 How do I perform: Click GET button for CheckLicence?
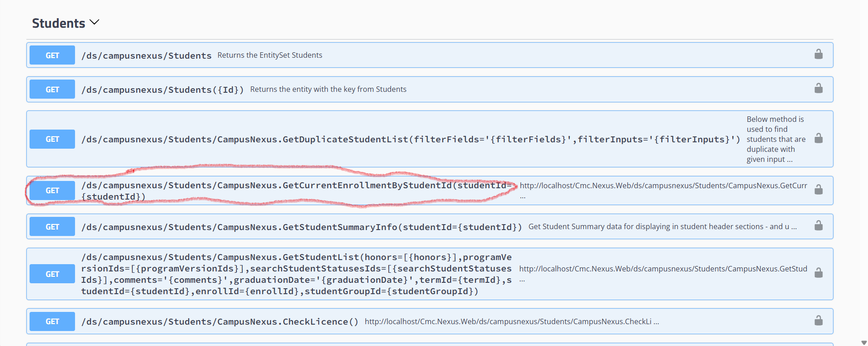(52, 321)
